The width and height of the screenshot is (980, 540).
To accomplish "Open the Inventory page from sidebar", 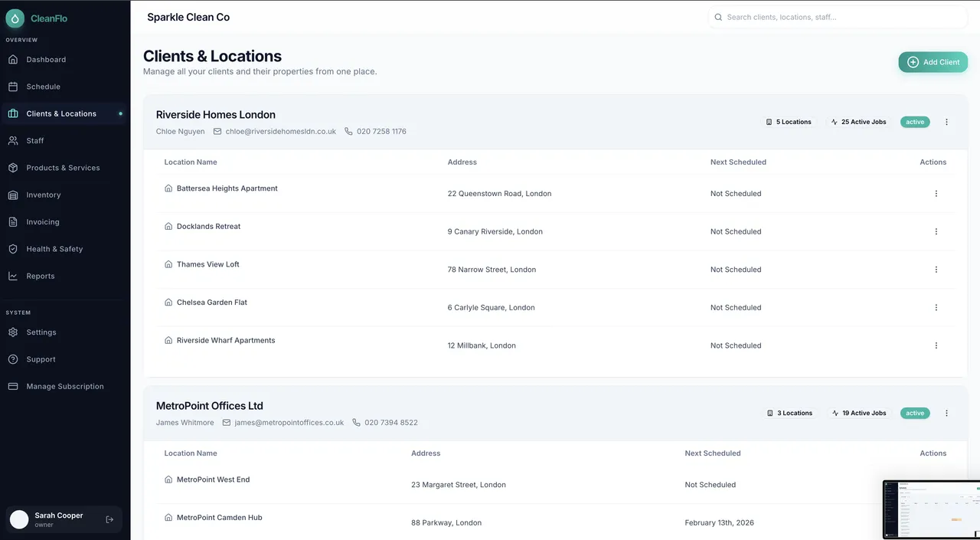I will point(43,195).
